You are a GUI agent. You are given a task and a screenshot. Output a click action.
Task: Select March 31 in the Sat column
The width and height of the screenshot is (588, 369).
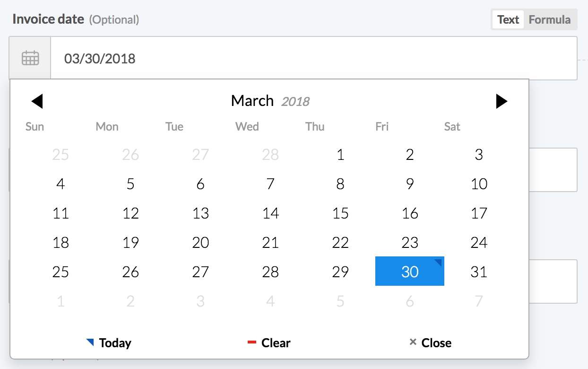479,272
